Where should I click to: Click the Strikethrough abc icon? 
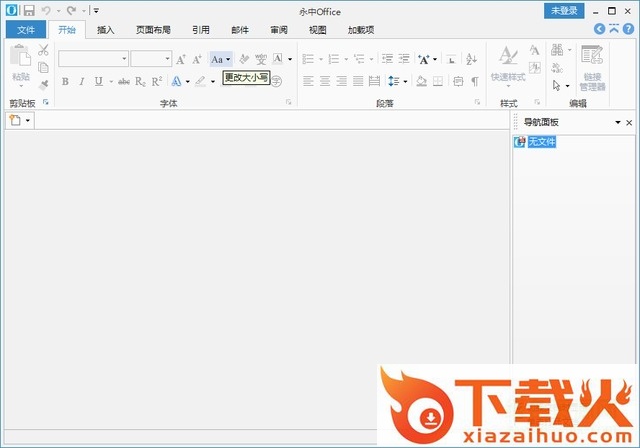pyautogui.click(x=124, y=82)
